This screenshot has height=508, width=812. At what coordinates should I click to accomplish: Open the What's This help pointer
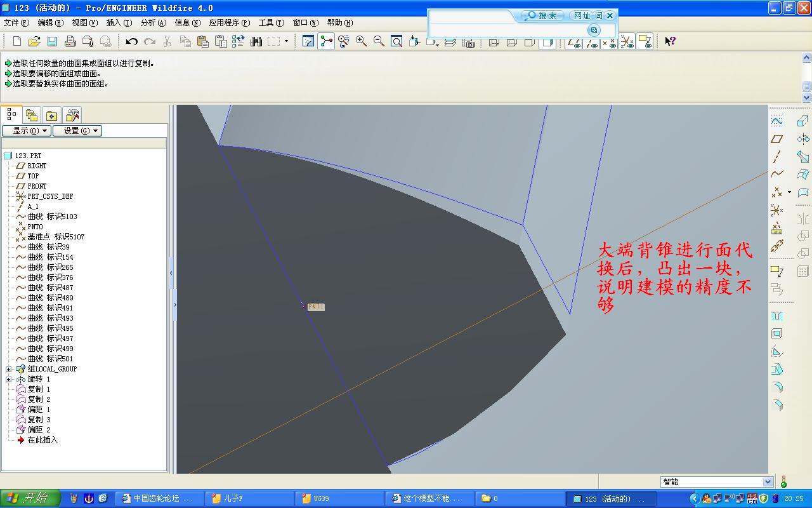pyautogui.click(x=670, y=41)
